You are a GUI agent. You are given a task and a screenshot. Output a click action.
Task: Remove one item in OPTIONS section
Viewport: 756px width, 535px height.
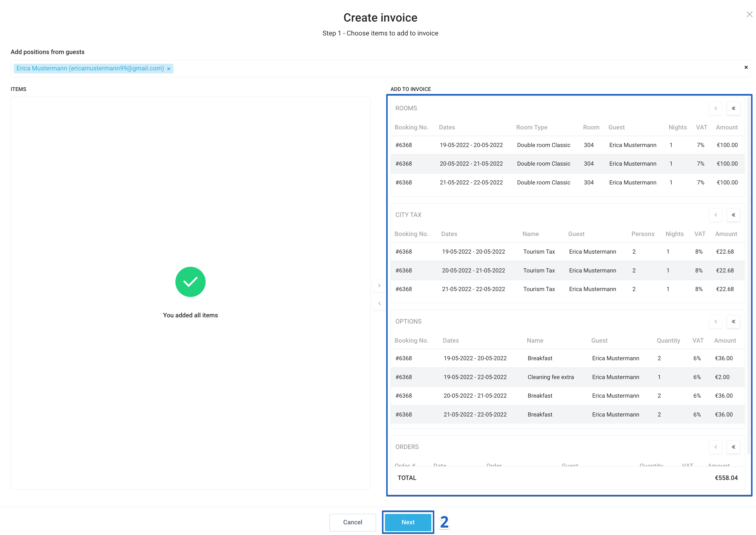(716, 322)
